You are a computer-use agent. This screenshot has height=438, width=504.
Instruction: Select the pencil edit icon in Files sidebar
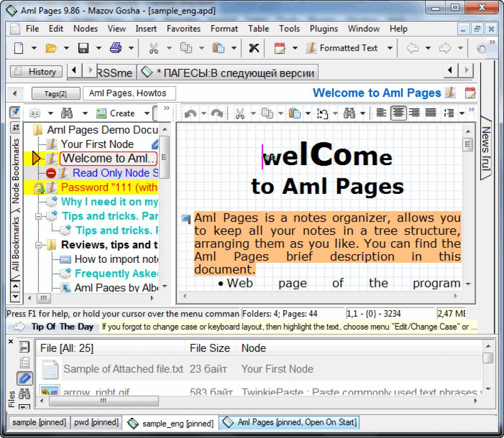[x=25, y=378]
